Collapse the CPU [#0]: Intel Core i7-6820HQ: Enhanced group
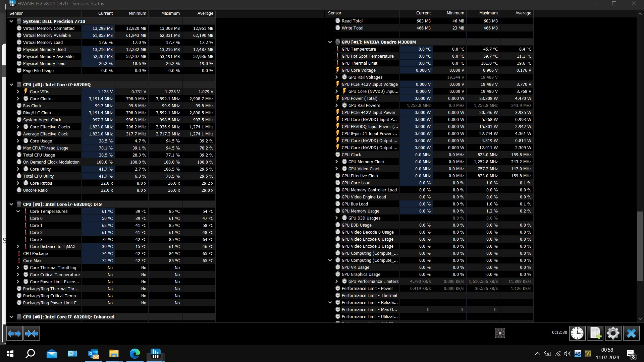The image size is (644, 362). click(11, 317)
